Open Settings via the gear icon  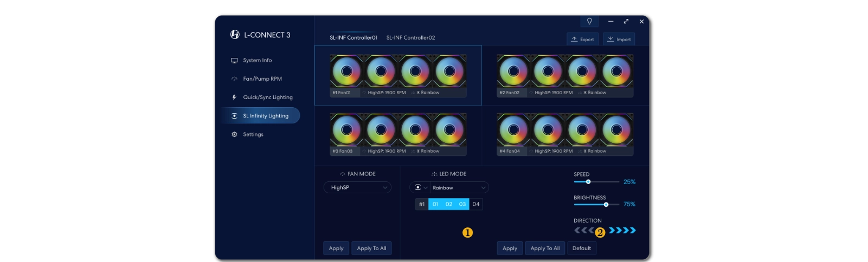click(234, 134)
